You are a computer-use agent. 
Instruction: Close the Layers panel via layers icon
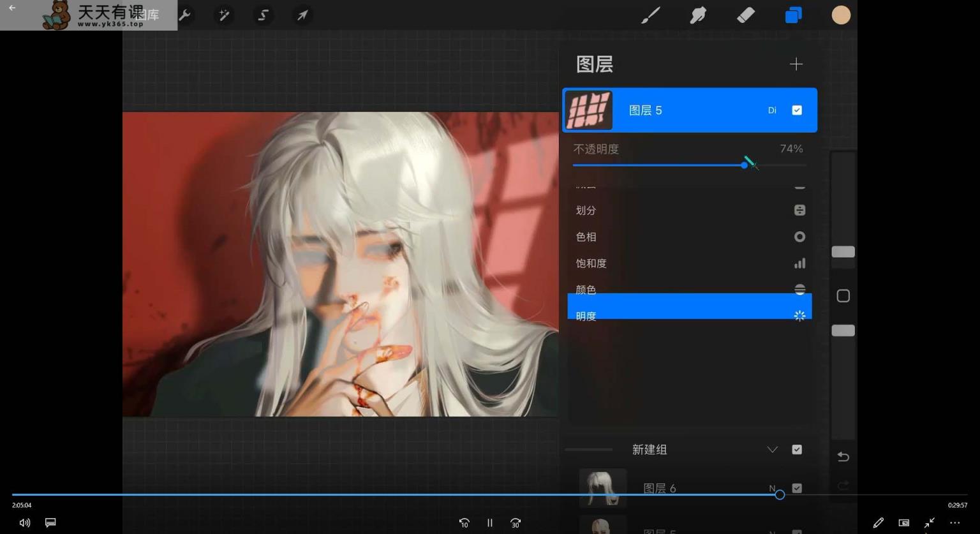pos(793,15)
